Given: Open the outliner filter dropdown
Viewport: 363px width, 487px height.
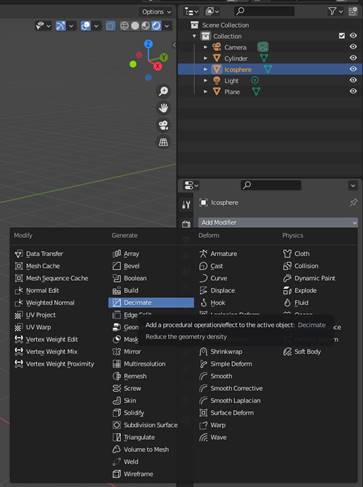Looking at the screenshot, I should click(335, 12).
